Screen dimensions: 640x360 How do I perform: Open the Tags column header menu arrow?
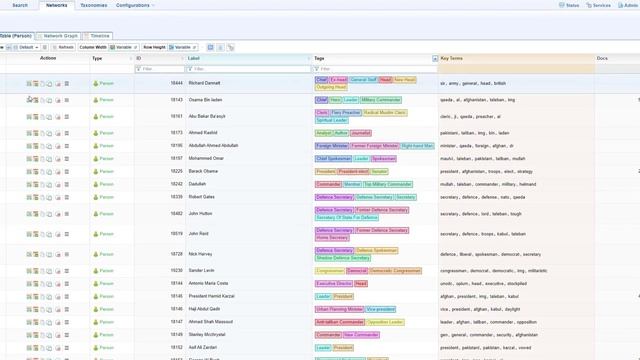pos(435,59)
